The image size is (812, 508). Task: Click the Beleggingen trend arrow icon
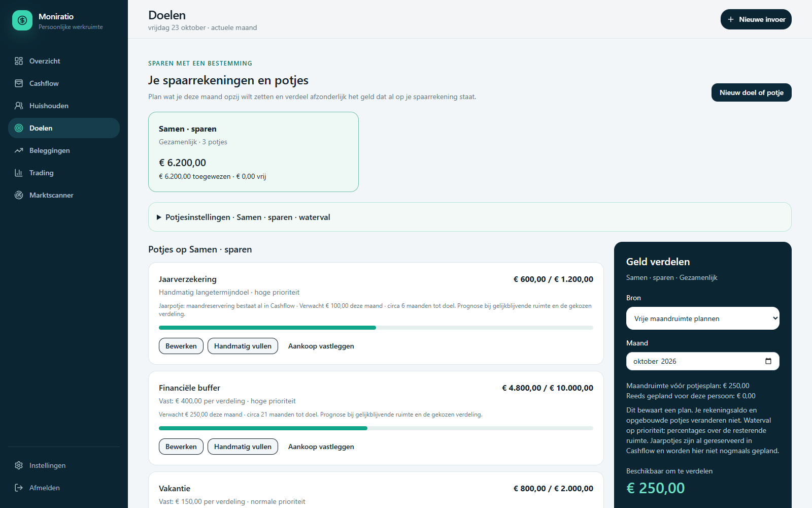tap(19, 150)
